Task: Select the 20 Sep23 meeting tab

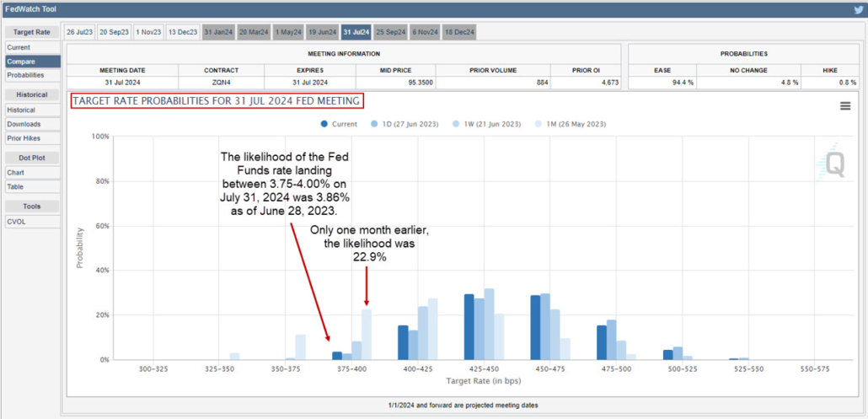Action: pos(114,32)
